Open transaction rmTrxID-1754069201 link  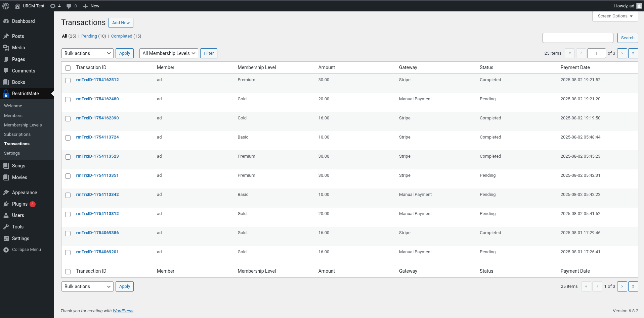pyautogui.click(x=97, y=252)
